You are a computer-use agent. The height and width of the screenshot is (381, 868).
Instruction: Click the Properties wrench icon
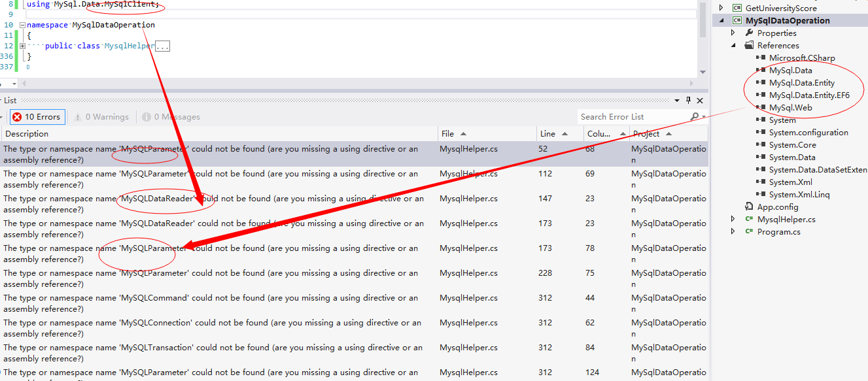coord(749,33)
